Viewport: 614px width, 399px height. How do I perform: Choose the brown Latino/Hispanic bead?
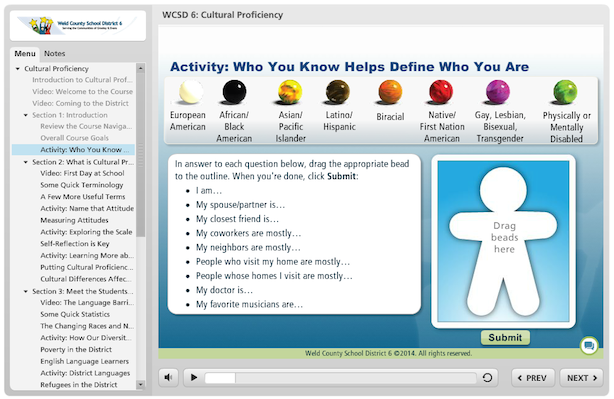(338, 92)
